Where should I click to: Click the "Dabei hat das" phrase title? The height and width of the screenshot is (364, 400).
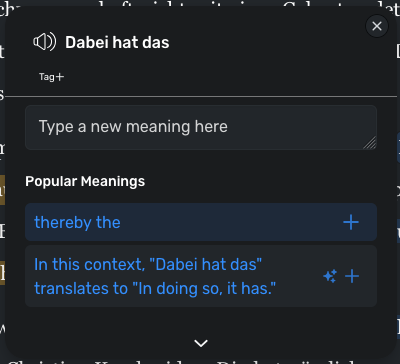tap(117, 42)
